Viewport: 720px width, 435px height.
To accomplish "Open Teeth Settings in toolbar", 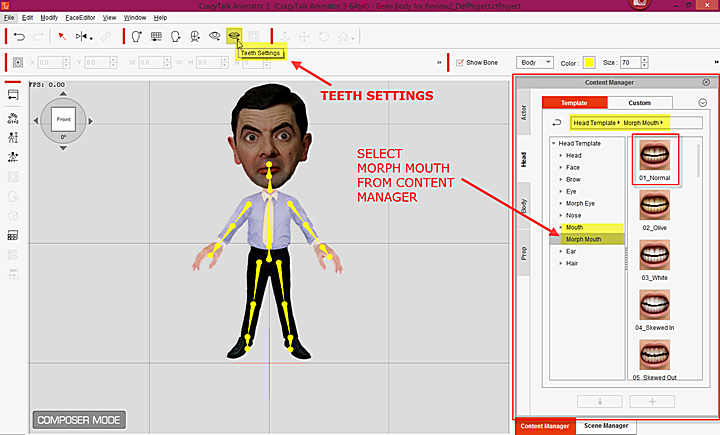I will [234, 36].
